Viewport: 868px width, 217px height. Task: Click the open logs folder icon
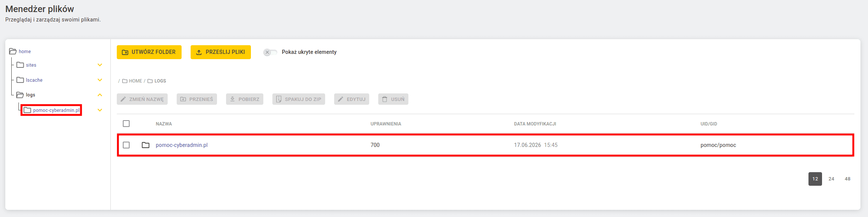coord(20,95)
